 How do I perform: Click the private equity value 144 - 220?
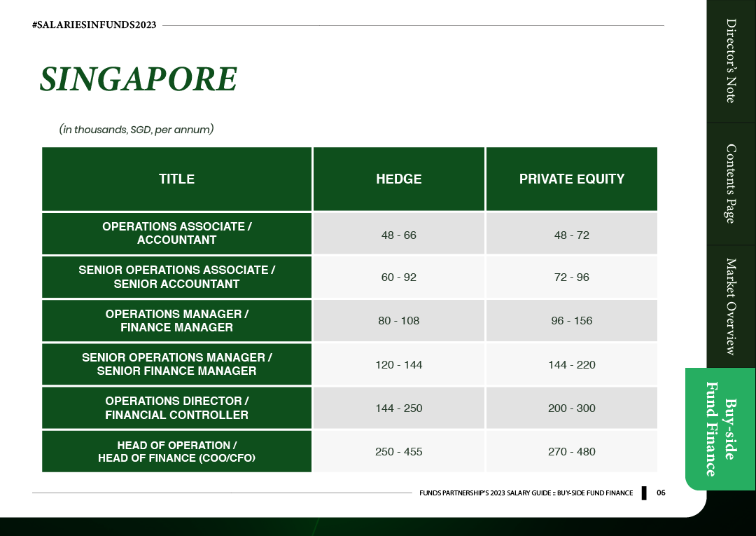pyautogui.click(x=572, y=364)
